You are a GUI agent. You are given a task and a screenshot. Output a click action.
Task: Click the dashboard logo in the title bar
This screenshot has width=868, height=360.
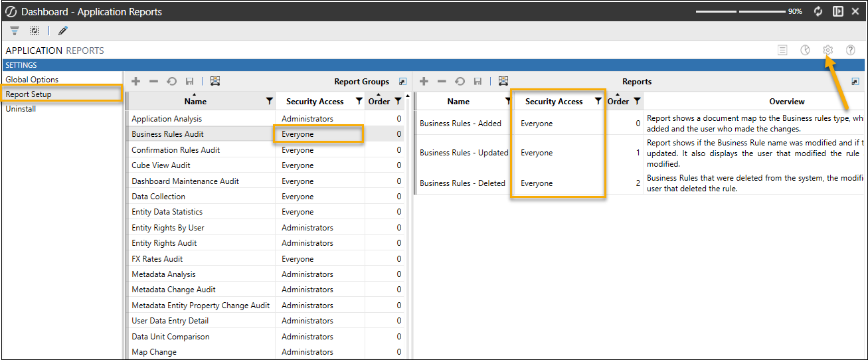[11, 11]
